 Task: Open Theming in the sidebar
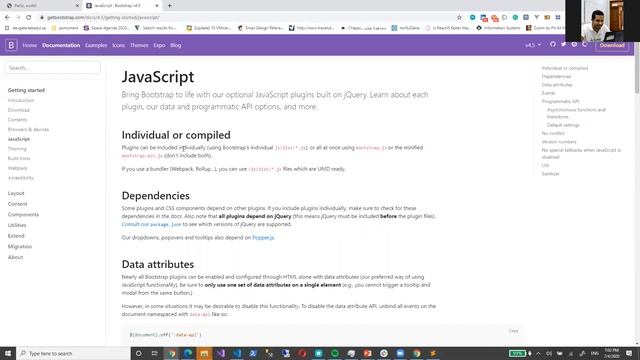click(17, 149)
